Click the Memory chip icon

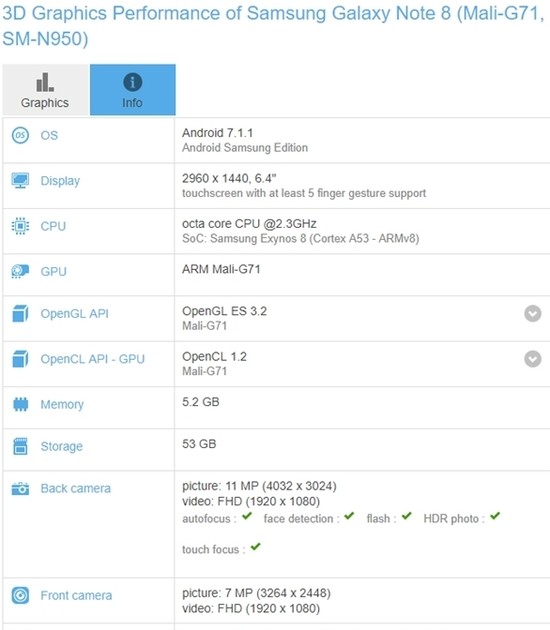(x=20, y=404)
